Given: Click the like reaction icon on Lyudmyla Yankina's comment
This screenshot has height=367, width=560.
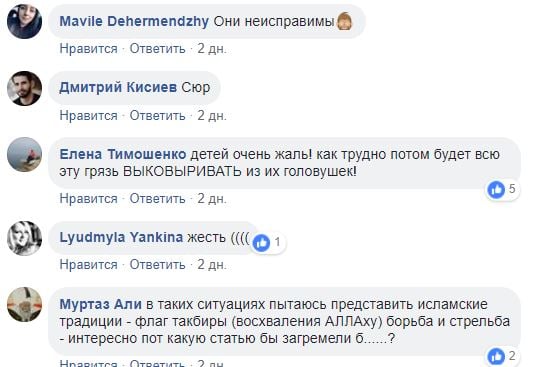Looking at the screenshot, I should [x=261, y=243].
